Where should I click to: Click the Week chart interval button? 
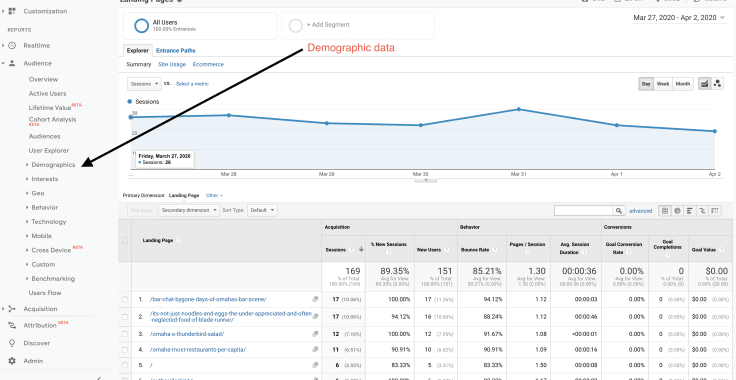(663, 84)
